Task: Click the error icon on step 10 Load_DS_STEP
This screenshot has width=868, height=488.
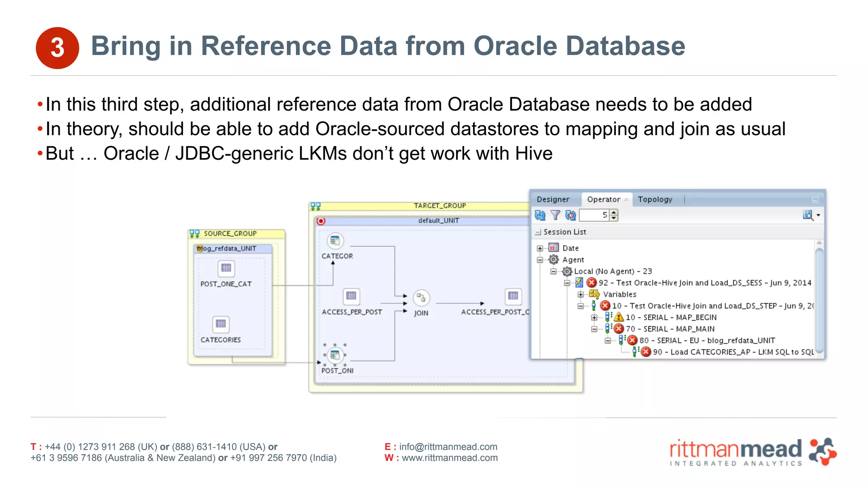Action: click(605, 305)
